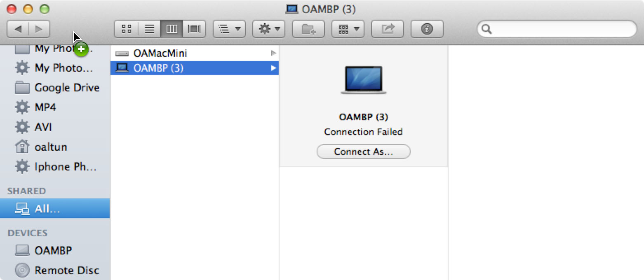The image size is (644, 280).
Task: Click the New Folder toolbar icon
Action: pyautogui.click(x=308, y=29)
